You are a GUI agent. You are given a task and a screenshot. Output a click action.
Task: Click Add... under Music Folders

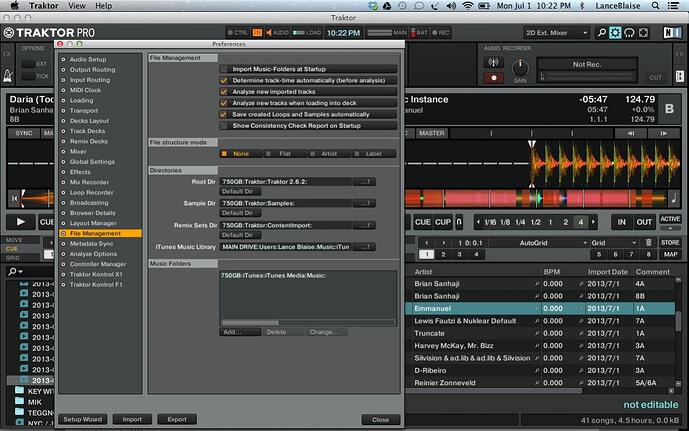coord(239,332)
